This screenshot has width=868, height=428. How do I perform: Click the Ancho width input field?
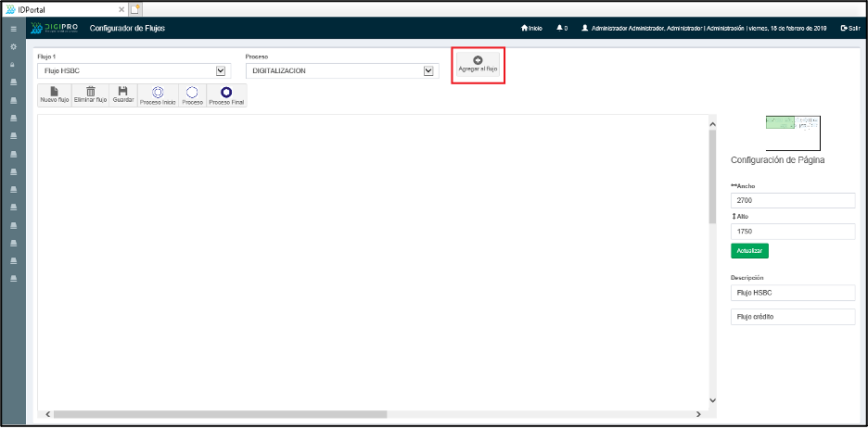(792, 200)
